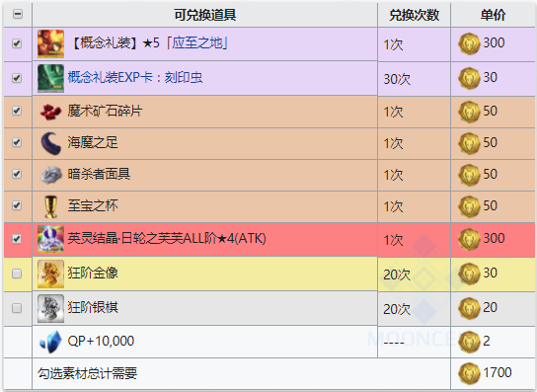The width and height of the screenshot is (537, 392).
Task: Click the 勾选素材总计需要 label
Action: 87,373
